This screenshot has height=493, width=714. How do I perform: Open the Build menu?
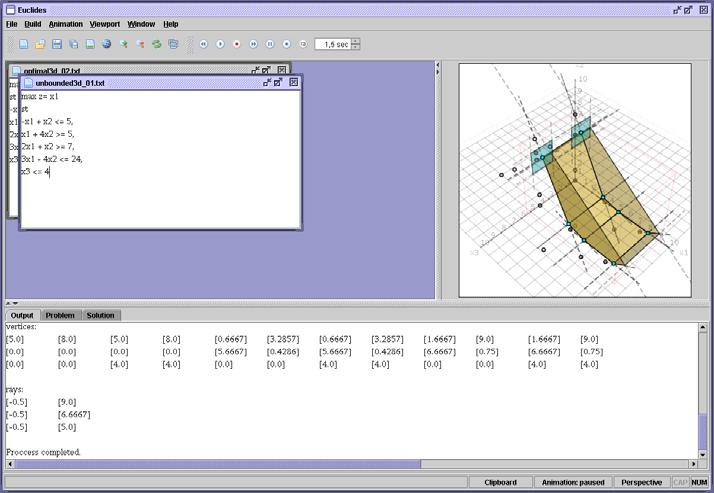click(33, 24)
